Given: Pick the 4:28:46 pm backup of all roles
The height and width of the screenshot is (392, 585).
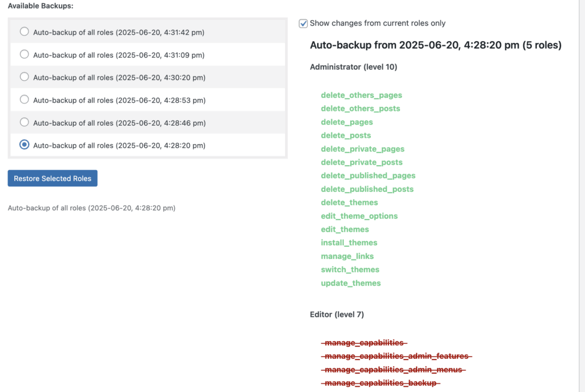Looking at the screenshot, I should (24, 122).
